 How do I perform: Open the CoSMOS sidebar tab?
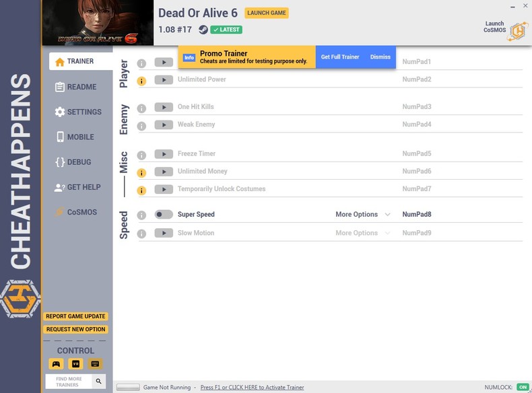click(x=76, y=212)
